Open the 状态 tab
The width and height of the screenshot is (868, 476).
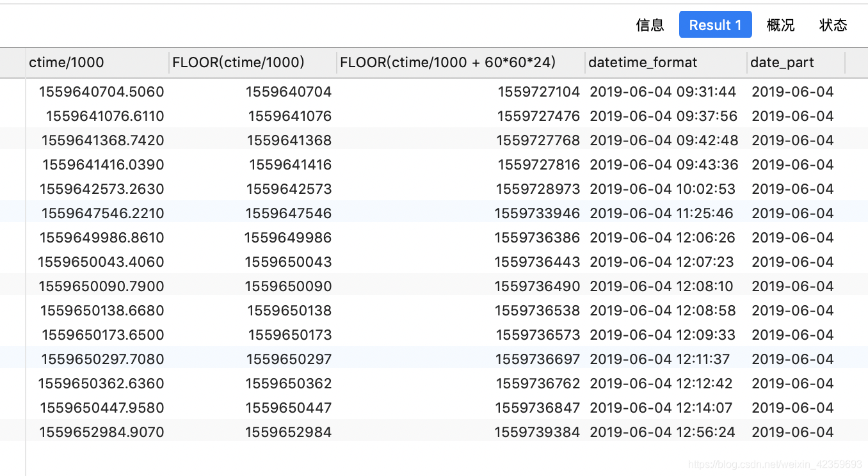click(x=833, y=25)
